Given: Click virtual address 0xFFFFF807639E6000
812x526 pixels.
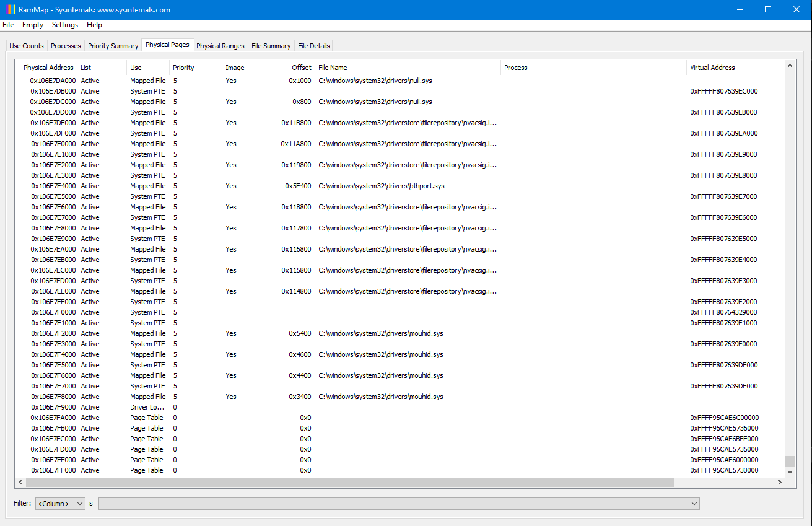Looking at the screenshot, I should pyautogui.click(x=723, y=217).
